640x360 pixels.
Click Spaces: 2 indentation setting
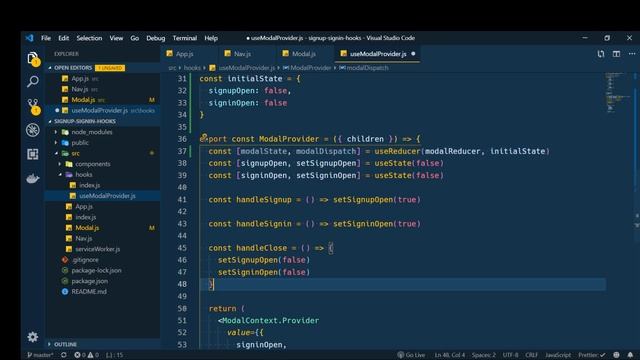[x=484, y=355]
